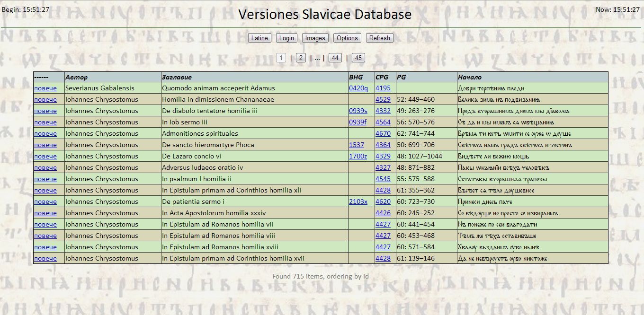
Task: Open CPG link 4564
Action: [383, 122]
